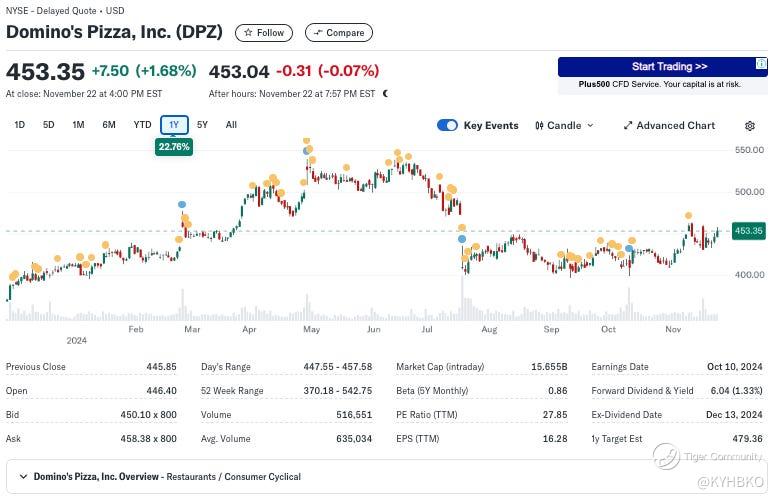Open the Advanced Chart link
Screen dimensions: 778x500
(669, 125)
